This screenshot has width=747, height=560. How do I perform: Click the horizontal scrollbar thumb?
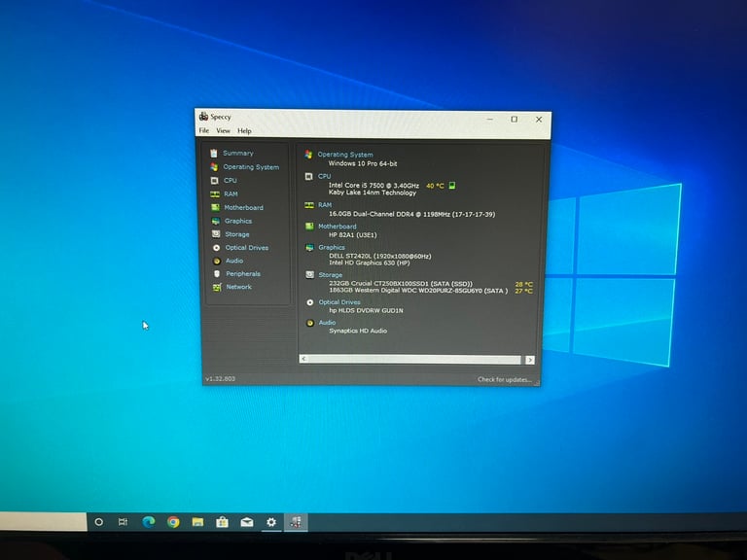point(414,360)
